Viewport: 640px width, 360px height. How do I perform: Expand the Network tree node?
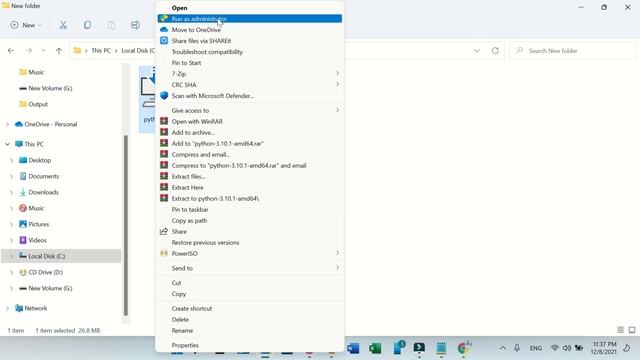[7, 309]
